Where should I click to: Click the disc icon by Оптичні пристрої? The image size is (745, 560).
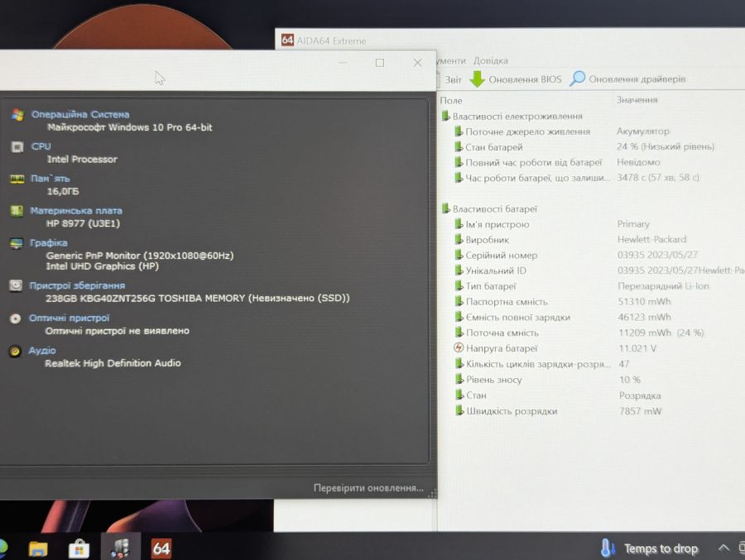click(15, 318)
